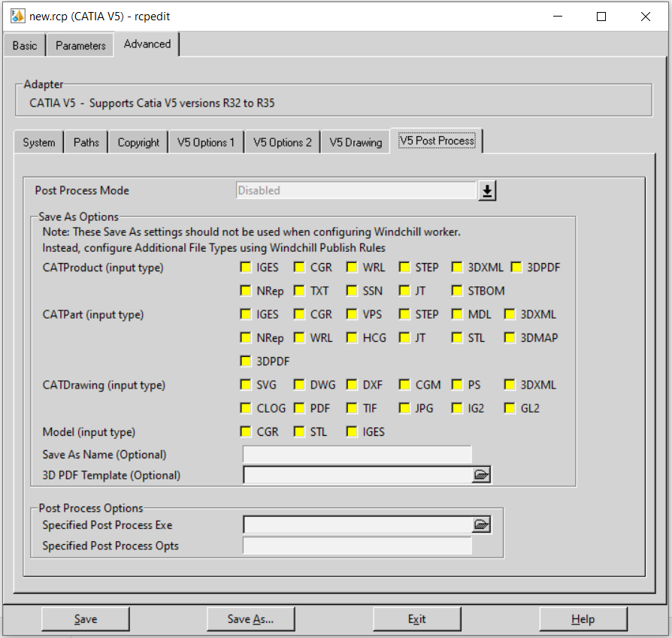The height and width of the screenshot is (638, 672).
Task: Toggle the STBOM checkbox
Action: (457, 291)
